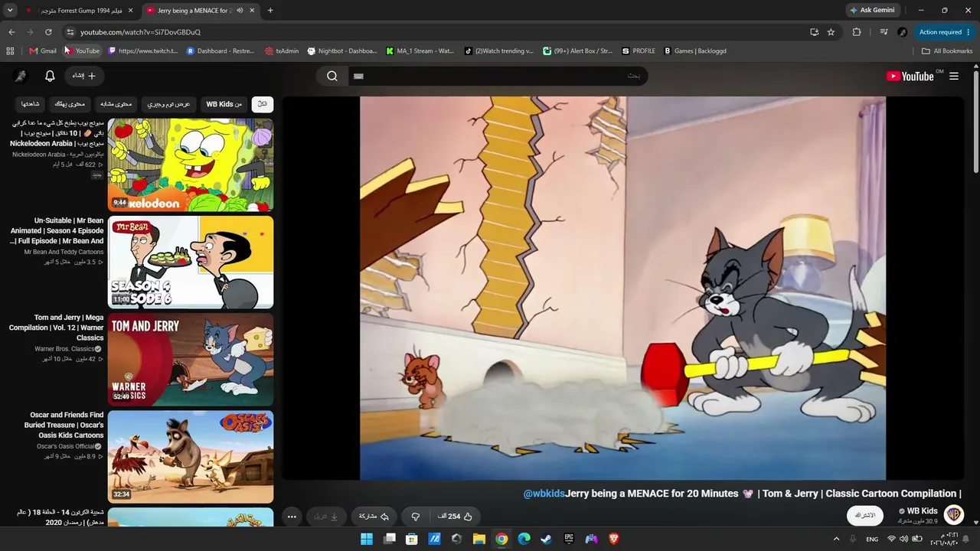This screenshot has width=980, height=551.
Task: Click the YouTube Create button
Action: 84,76
